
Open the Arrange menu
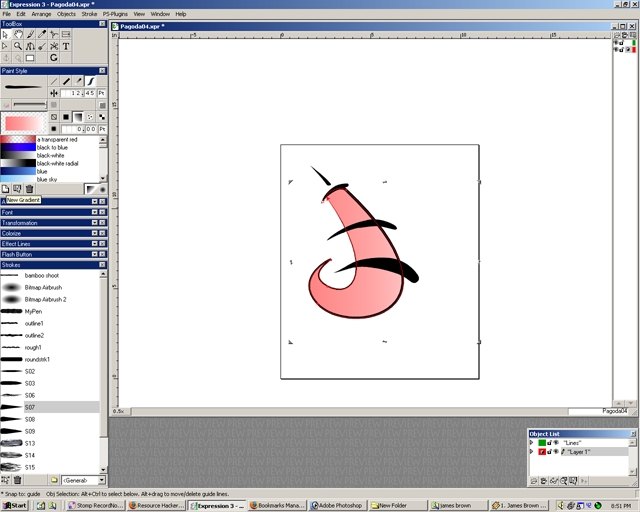pyautogui.click(x=41, y=14)
